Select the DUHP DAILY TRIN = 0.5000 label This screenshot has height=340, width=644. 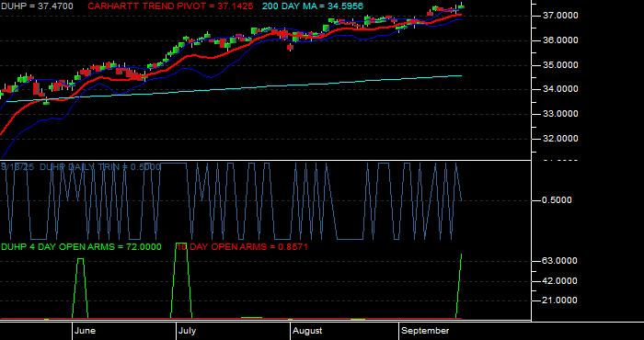pos(100,167)
